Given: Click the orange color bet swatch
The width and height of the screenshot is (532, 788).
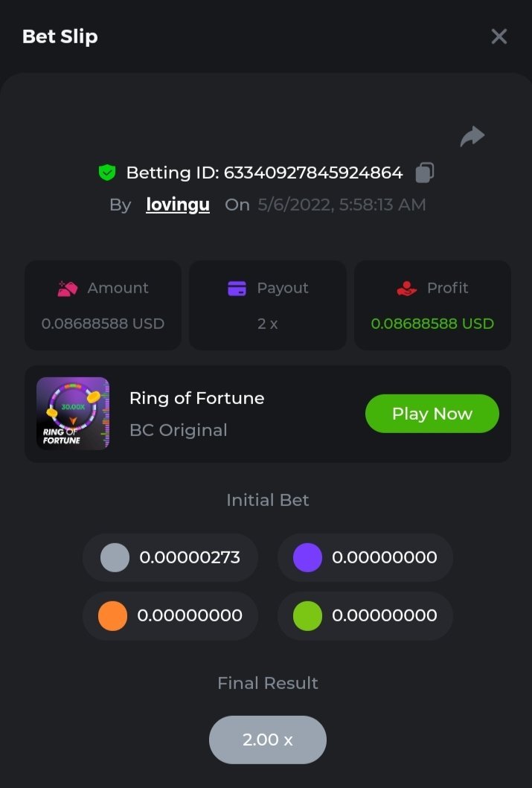Looking at the screenshot, I should 112,616.
